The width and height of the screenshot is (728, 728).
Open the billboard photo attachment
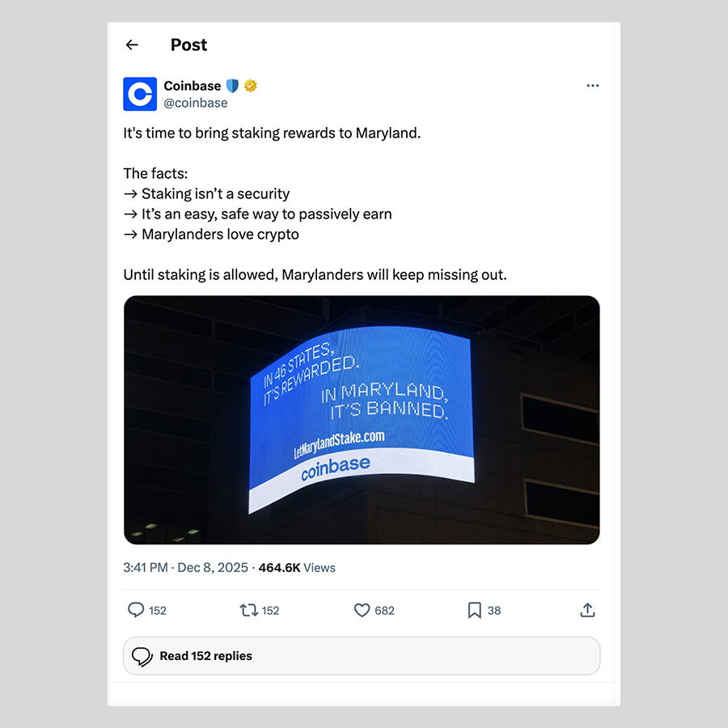[362, 420]
